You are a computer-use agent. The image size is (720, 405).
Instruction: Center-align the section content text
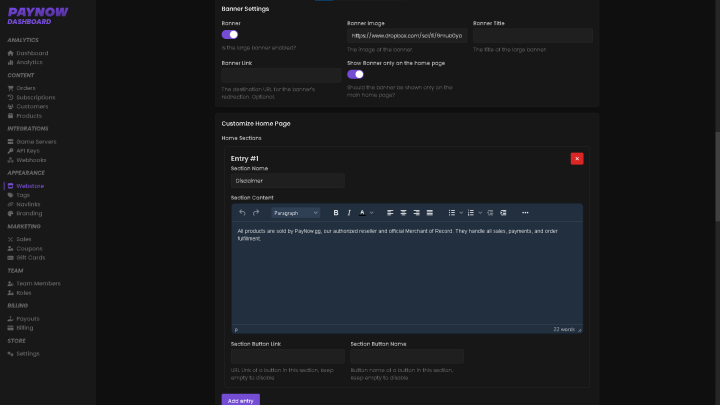[404, 213]
